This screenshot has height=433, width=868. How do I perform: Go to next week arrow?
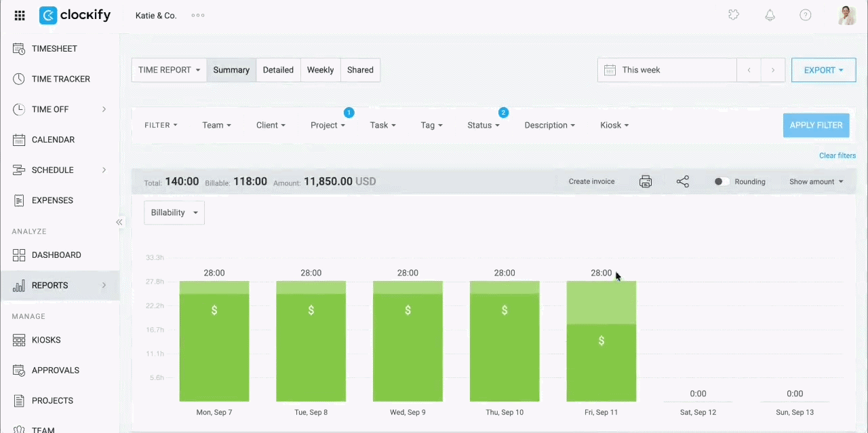pyautogui.click(x=773, y=70)
